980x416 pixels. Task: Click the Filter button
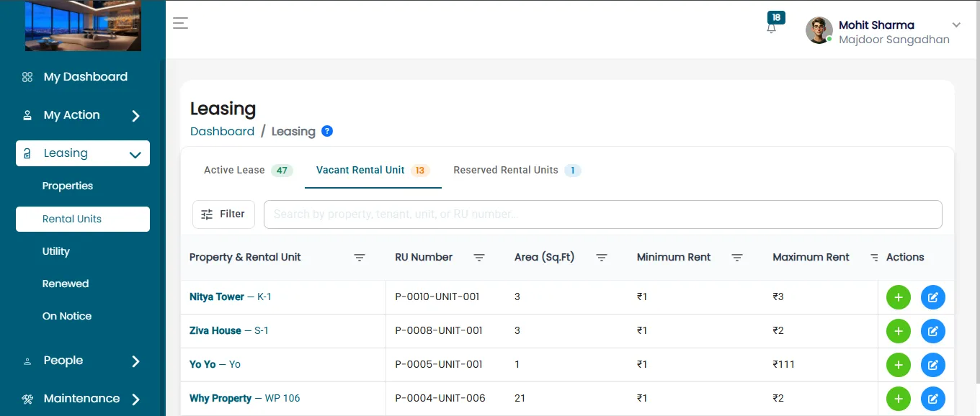pyautogui.click(x=223, y=214)
